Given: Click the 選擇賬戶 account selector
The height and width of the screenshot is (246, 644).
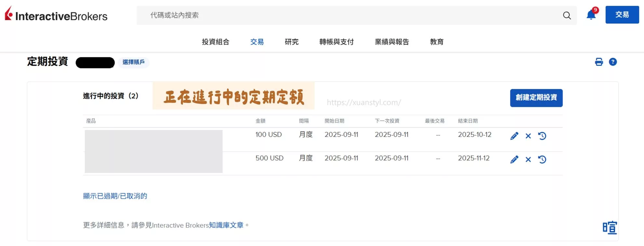Looking at the screenshot, I should [133, 62].
